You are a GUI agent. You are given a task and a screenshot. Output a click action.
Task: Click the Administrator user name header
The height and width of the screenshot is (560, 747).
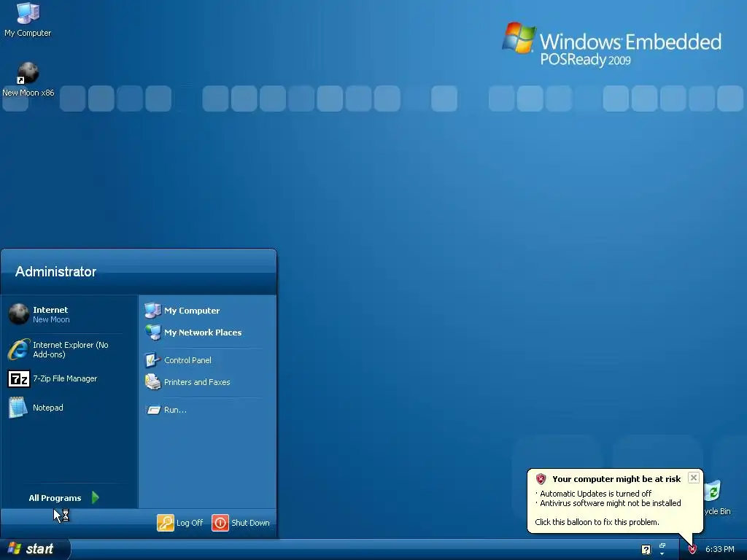click(x=55, y=271)
